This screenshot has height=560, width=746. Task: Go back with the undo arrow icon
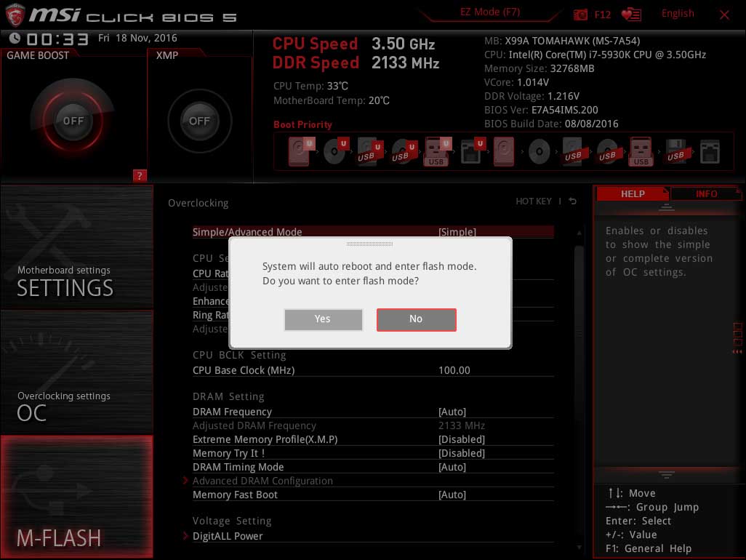point(573,201)
